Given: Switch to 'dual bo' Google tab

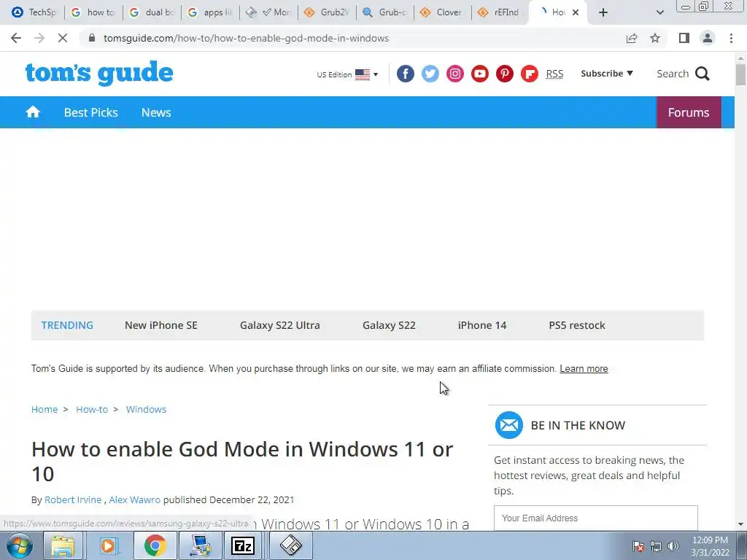Looking at the screenshot, I should [152, 12].
